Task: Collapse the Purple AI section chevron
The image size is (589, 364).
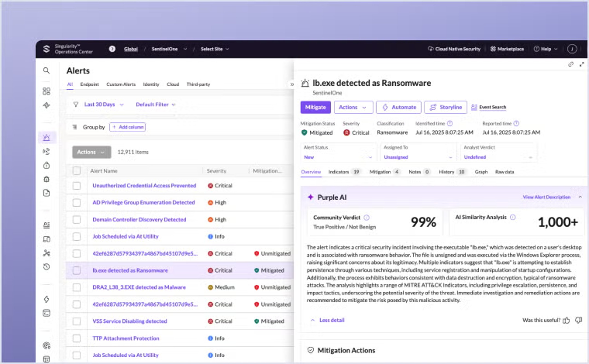Action: pos(580,197)
